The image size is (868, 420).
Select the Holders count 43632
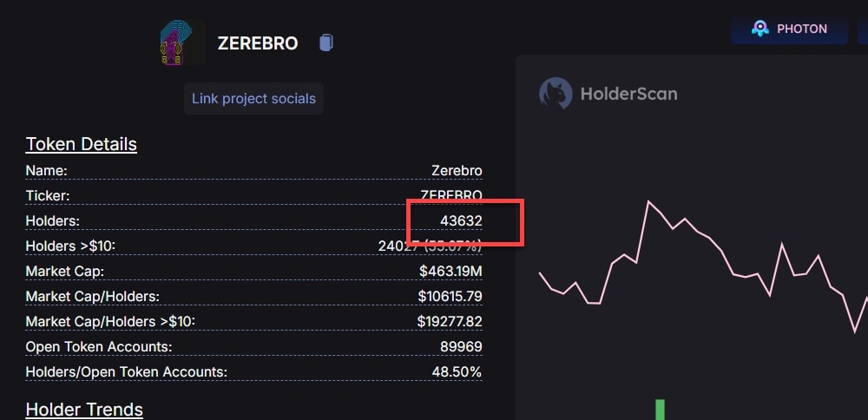(x=461, y=221)
